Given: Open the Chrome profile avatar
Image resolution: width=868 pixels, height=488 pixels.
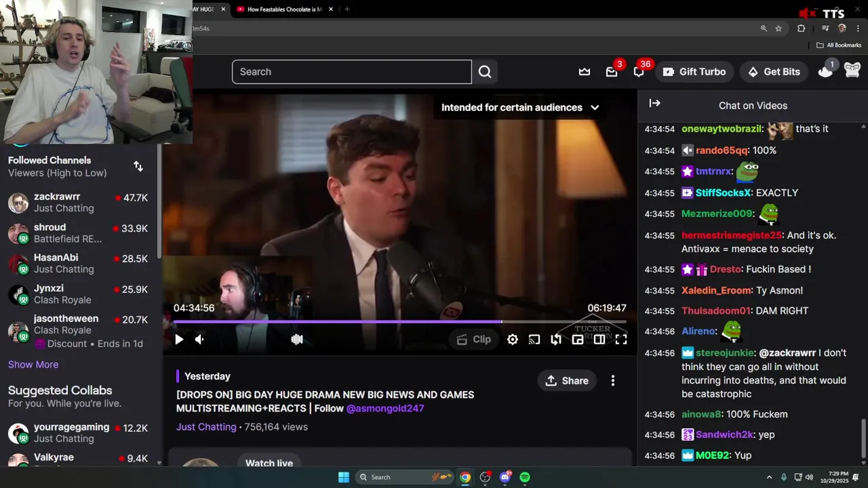Looking at the screenshot, I should [x=842, y=28].
